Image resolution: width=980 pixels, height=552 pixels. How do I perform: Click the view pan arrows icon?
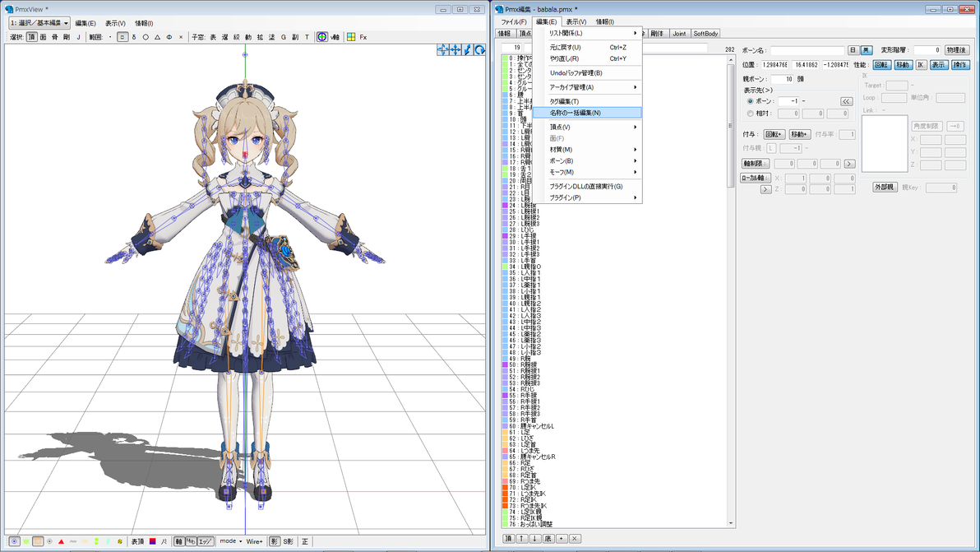point(442,50)
